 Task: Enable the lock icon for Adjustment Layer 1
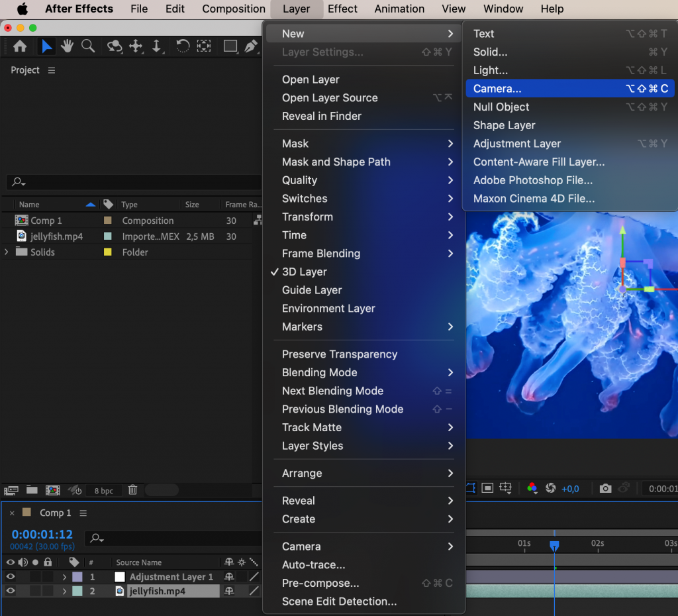(x=48, y=576)
